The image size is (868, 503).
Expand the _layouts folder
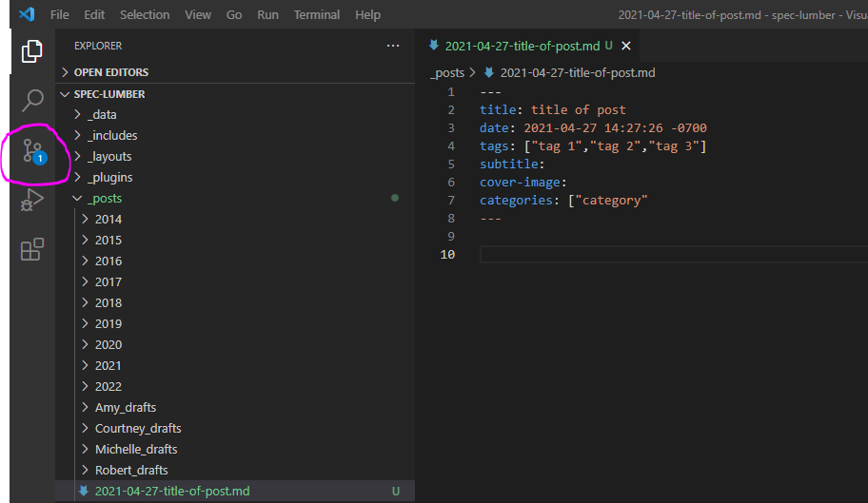tap(108, 156)
